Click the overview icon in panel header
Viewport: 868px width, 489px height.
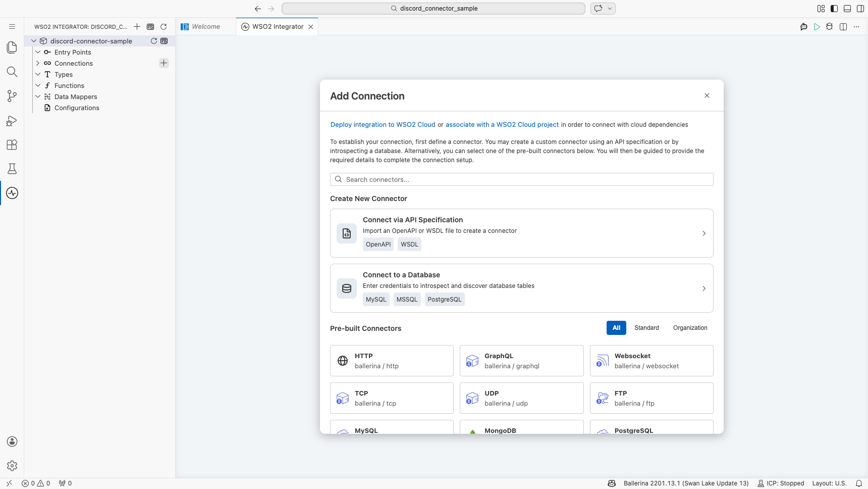point(150,27)
